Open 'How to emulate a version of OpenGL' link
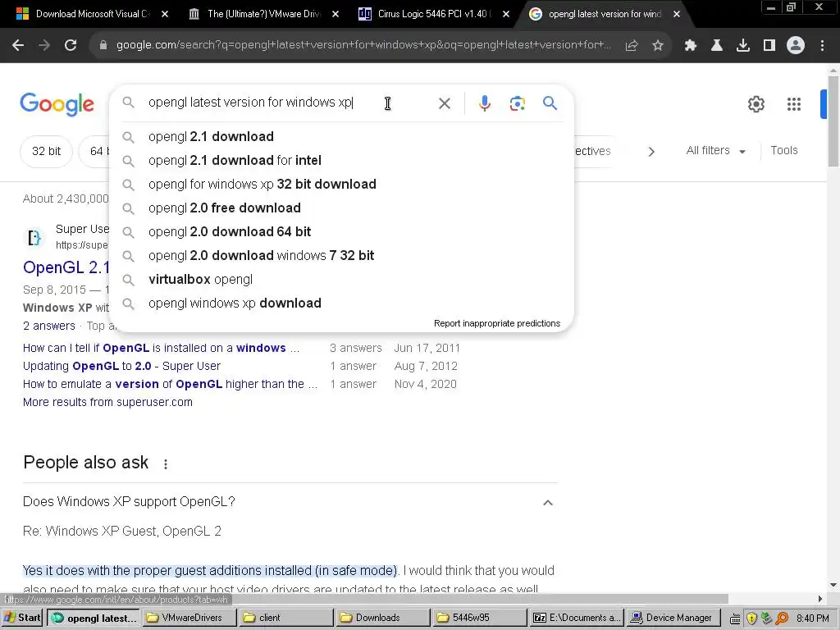Screen dimensions: 840x630 point(170,384)
